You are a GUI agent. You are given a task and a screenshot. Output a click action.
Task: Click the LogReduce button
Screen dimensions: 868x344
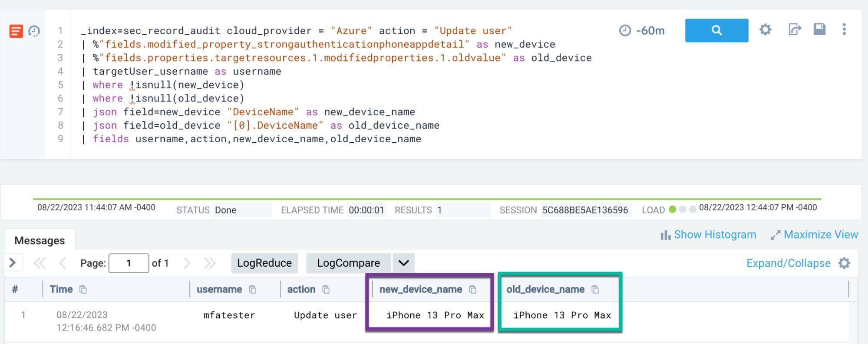[x=264, y=263]
